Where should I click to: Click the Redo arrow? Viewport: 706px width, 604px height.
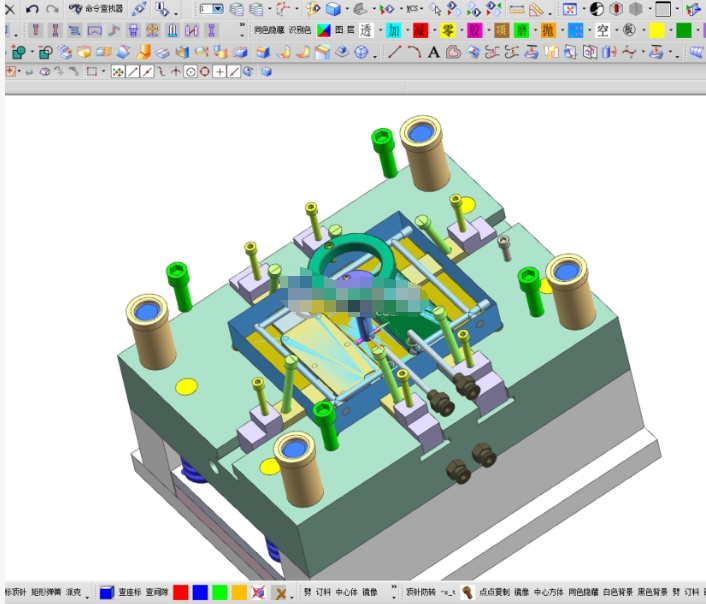coord(52,9)
